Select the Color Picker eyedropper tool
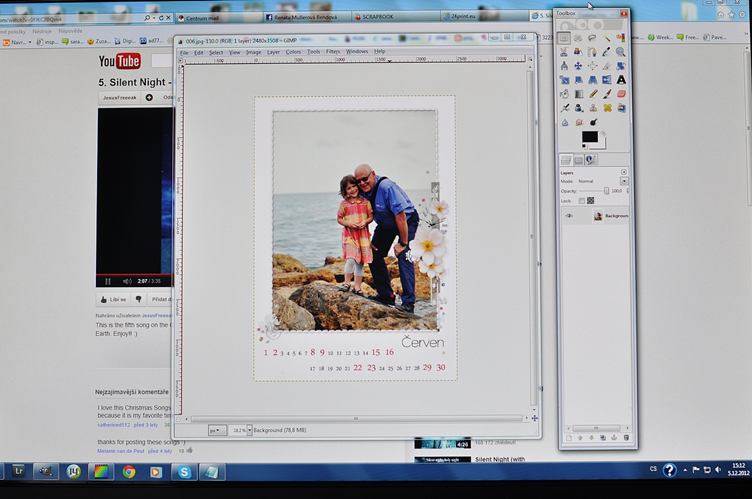Image resolution: width=752 pixels, height=499 pixels. [607, 51]
